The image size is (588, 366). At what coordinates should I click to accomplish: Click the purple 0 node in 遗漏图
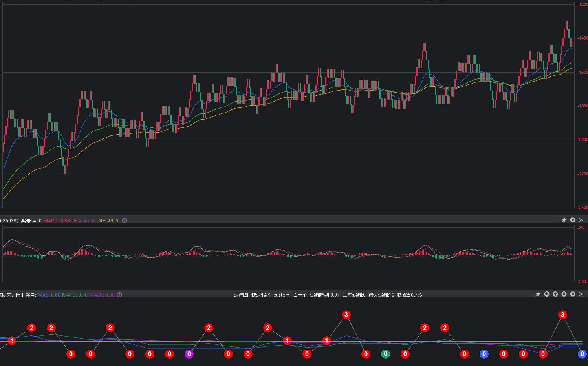pyautogui.click(x=189, y=354)
